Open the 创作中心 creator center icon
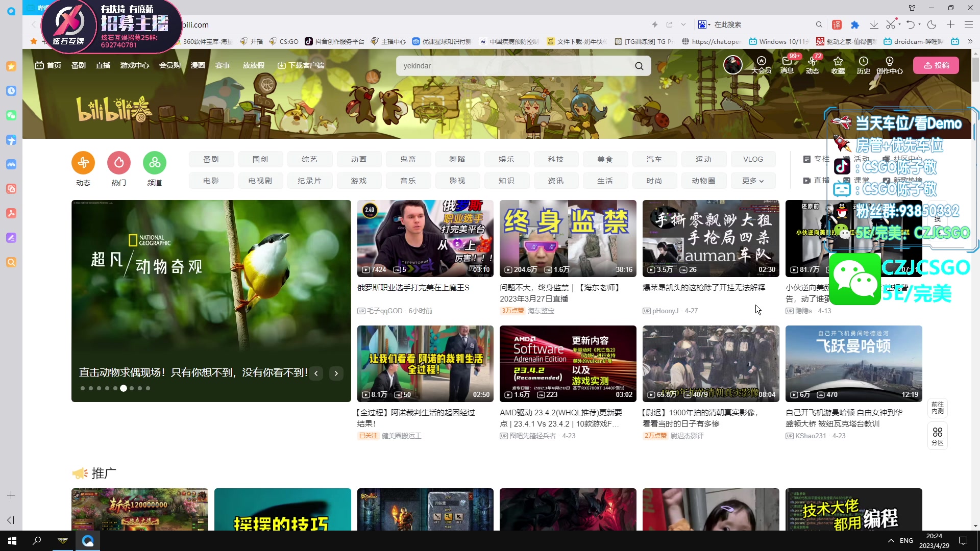Image resolution: width=980 pixels, height=551 pixels. tap(890, 65)
